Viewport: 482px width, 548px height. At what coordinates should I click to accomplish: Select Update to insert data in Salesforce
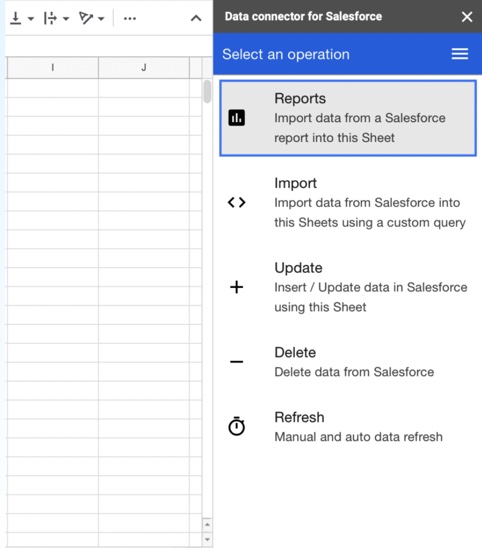348,287
